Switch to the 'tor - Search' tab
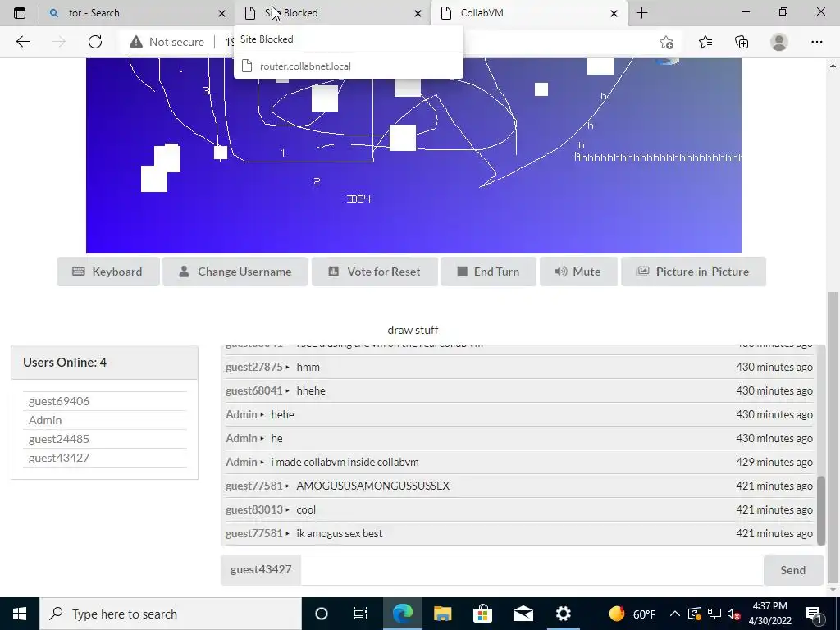 tap(137, 13)
